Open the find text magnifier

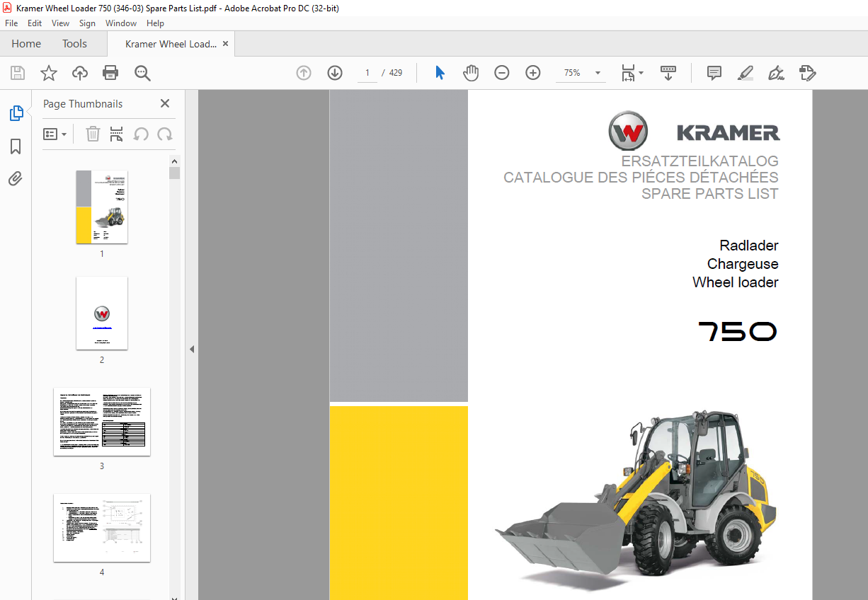(x=142, y=73)
